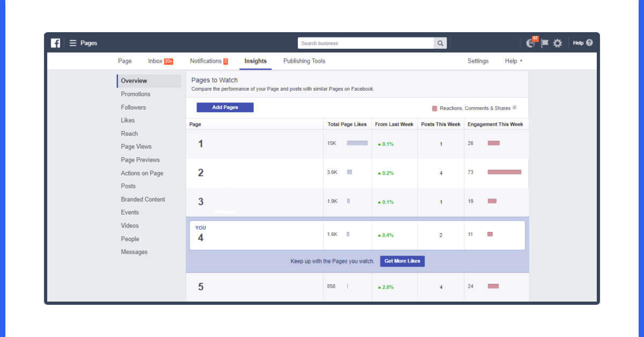The width and height of the screenshot is (644, 337).
Task: Click the Posts This Week column header
Action: 441,124
